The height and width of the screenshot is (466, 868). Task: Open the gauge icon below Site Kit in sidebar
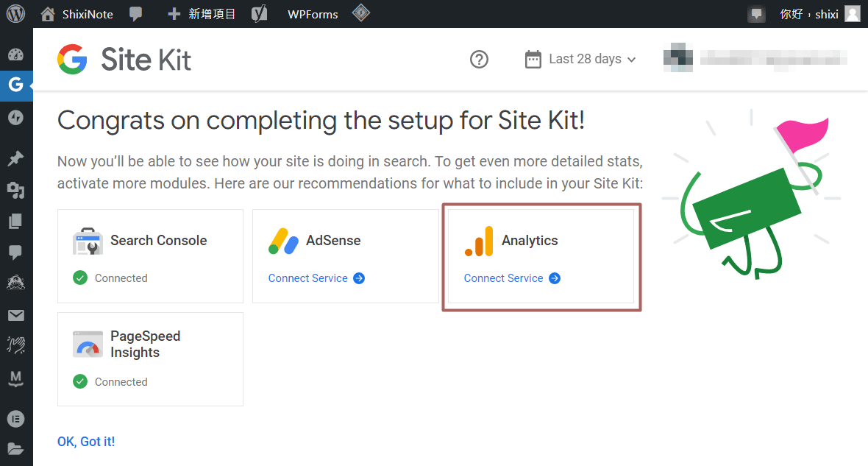click(15, 118)
